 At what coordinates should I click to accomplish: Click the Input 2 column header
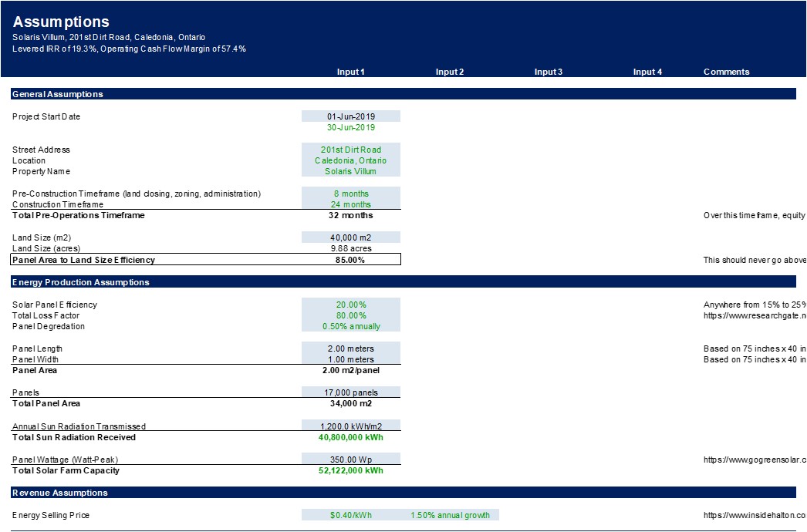pyautogui.click(x=450, y=72)
